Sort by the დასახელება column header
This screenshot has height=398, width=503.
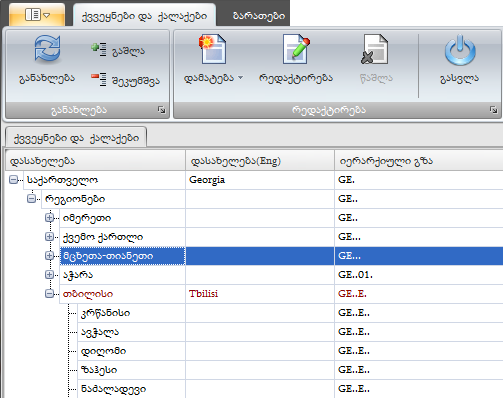click(95, 161)
